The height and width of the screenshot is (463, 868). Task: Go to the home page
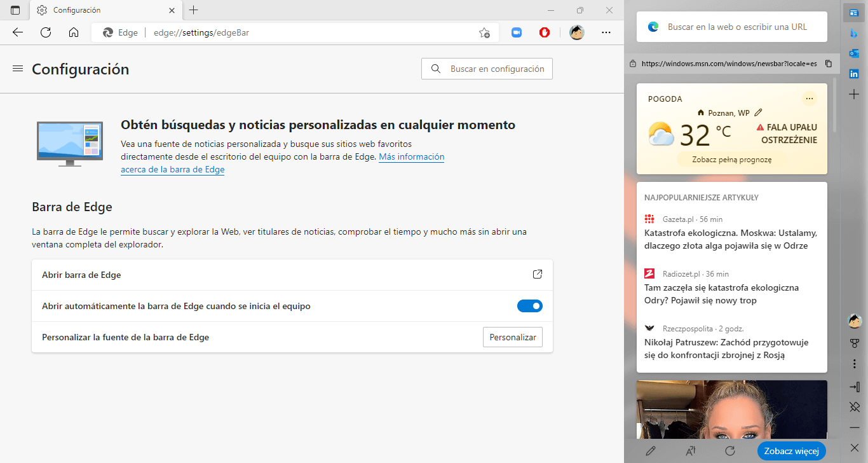tap(74, 32)
